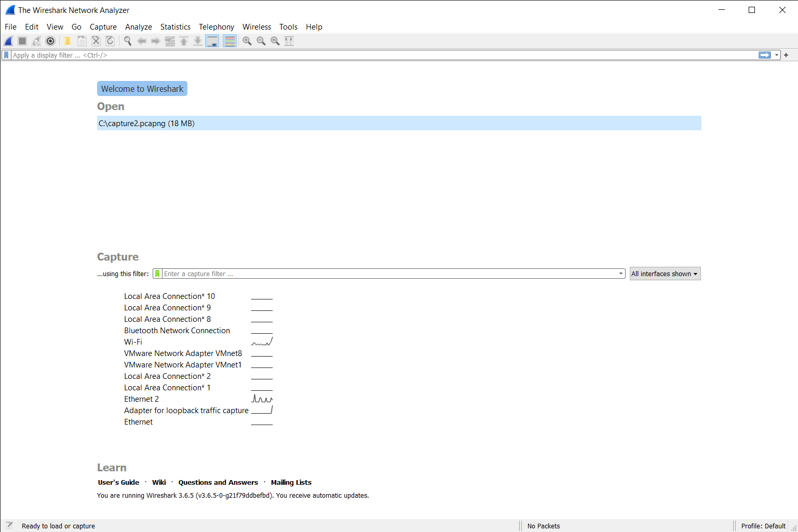Go back with the left arrow icon

pyautogui.click(x=141, y=41)
